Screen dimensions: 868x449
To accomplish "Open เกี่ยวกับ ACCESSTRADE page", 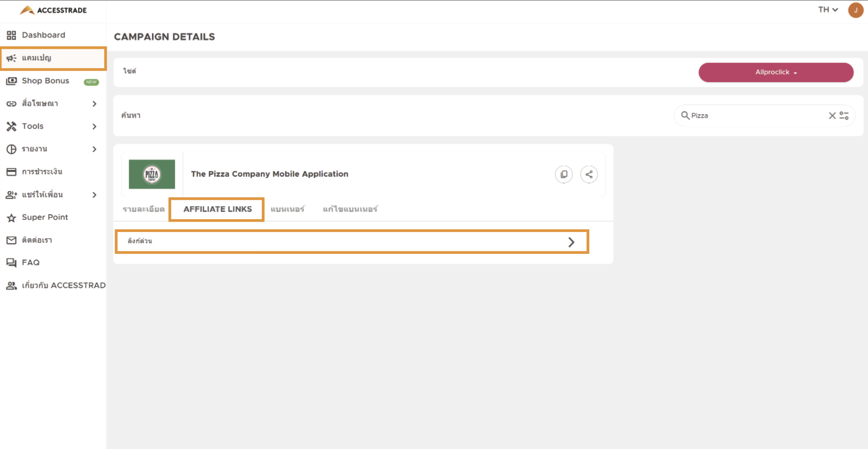I will pos(53,286).
